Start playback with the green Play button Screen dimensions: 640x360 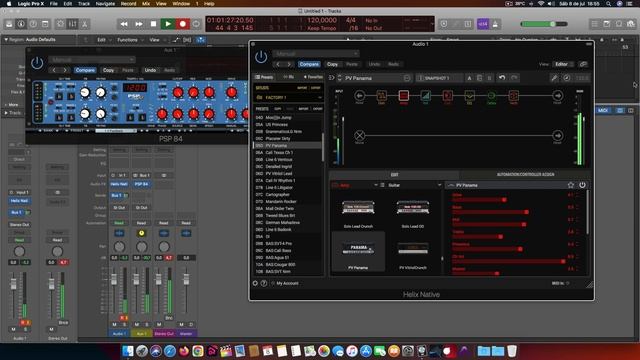pyautogui.click(x=168, y=24)
